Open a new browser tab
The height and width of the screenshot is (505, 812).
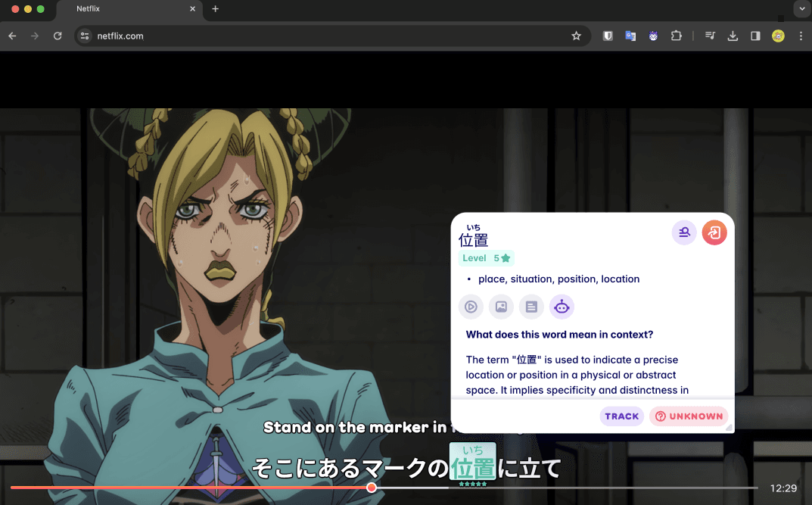click(216, 9)
